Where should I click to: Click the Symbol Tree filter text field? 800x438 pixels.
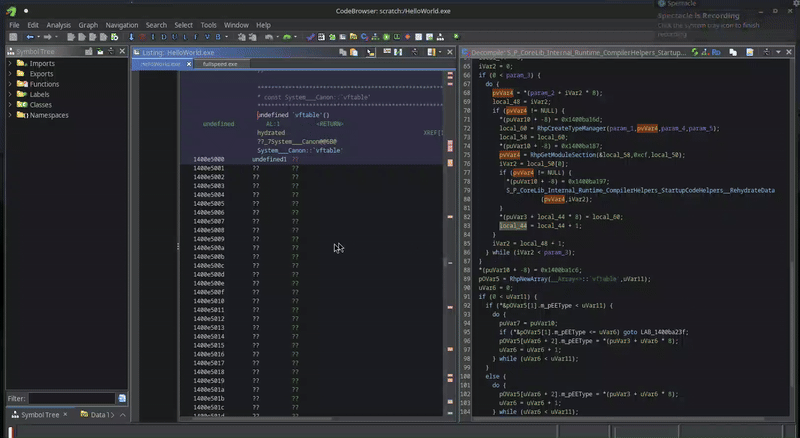pyautogui.click(x=72, y=398)
